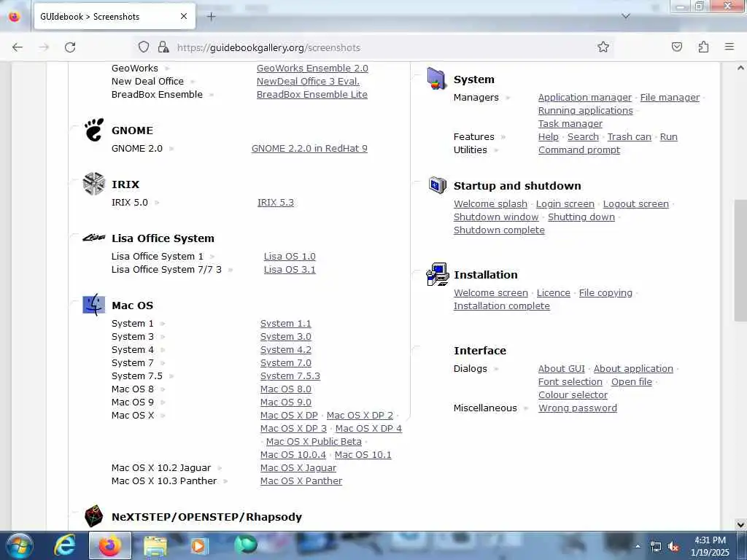The image size is (747, 560).
Task: Click the site security padlock icon
Action: (163, 47)
